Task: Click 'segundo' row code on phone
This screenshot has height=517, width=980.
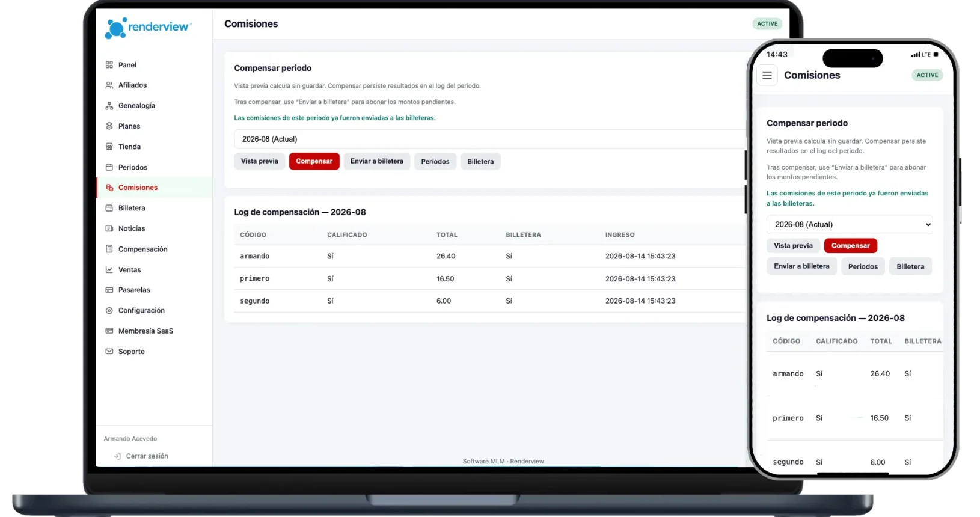Action: point(788,462)
